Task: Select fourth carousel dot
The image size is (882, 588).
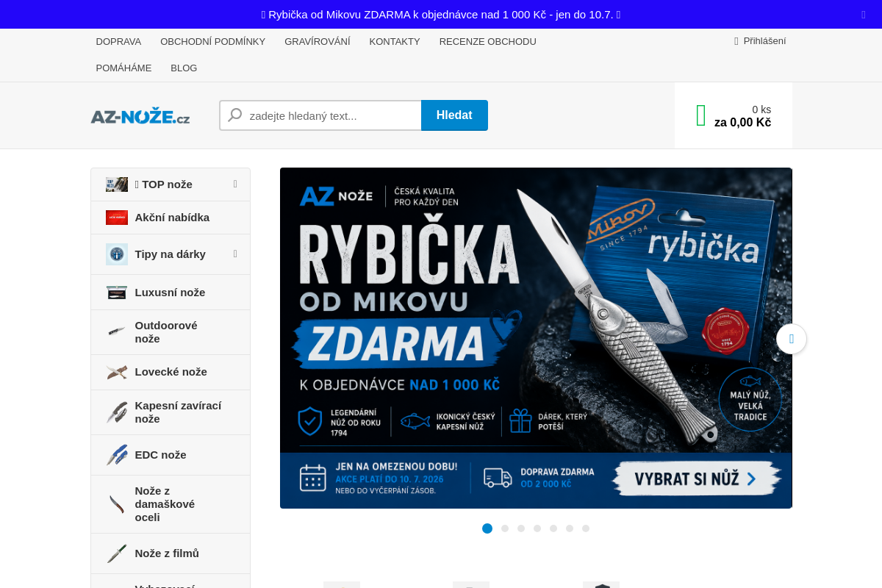Action: click(x=537, y=528)
